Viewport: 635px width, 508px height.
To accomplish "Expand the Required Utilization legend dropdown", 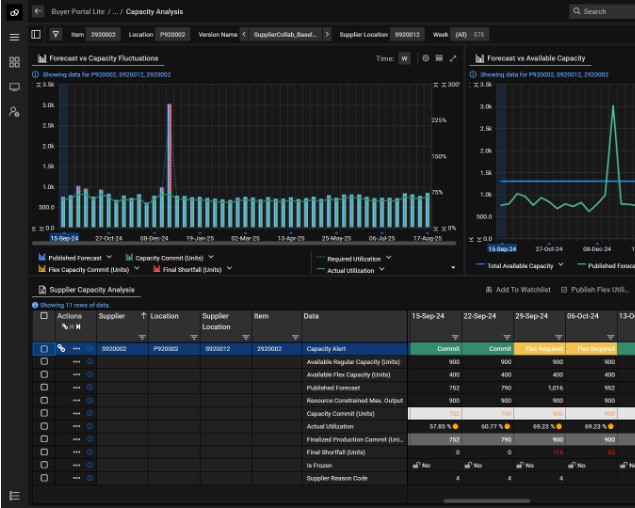I will click(388, 257).
